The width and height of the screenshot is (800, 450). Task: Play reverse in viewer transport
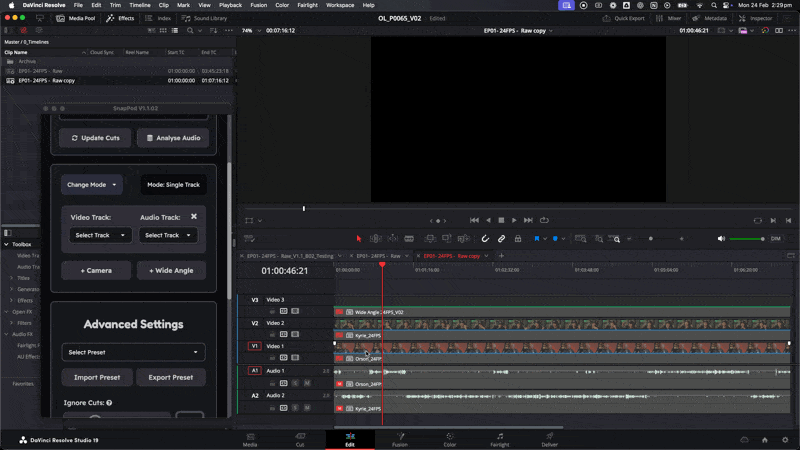click(x=488, y=220)
